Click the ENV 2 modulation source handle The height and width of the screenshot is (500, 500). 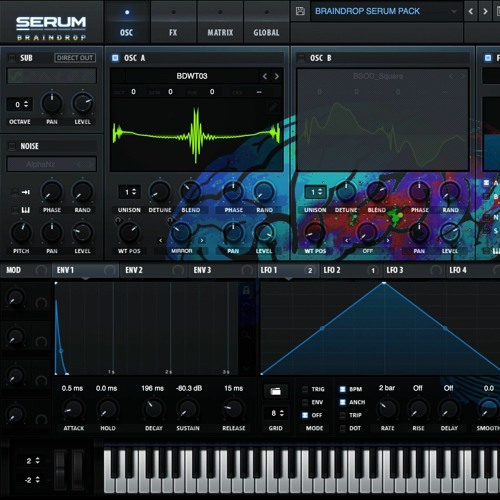pos(178,270)
